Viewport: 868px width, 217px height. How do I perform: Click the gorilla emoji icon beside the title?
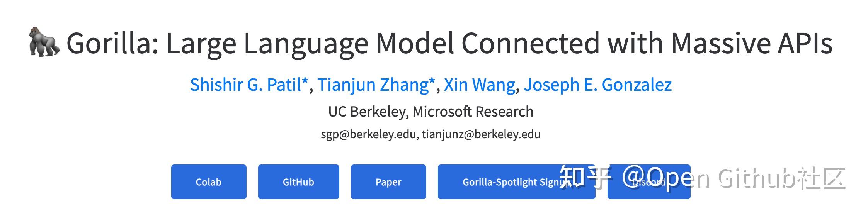[x=44, y=42]
